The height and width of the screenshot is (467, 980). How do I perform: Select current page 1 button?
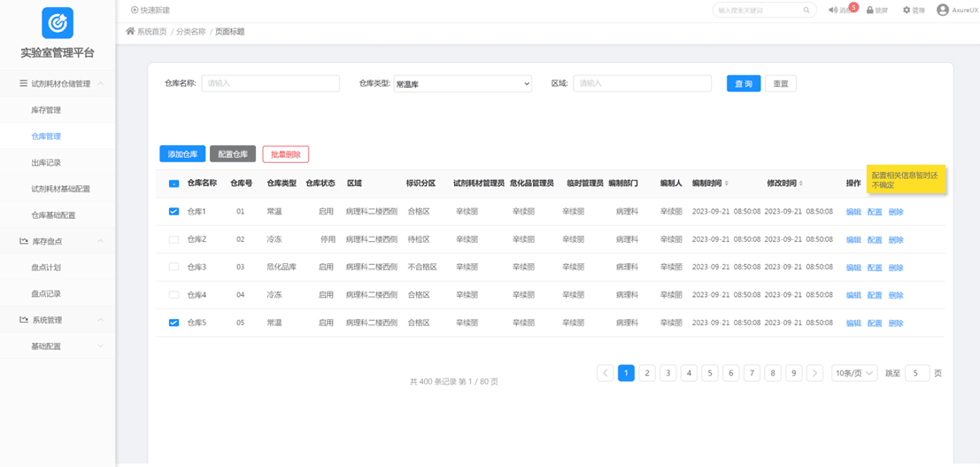(x=626, y=373)
